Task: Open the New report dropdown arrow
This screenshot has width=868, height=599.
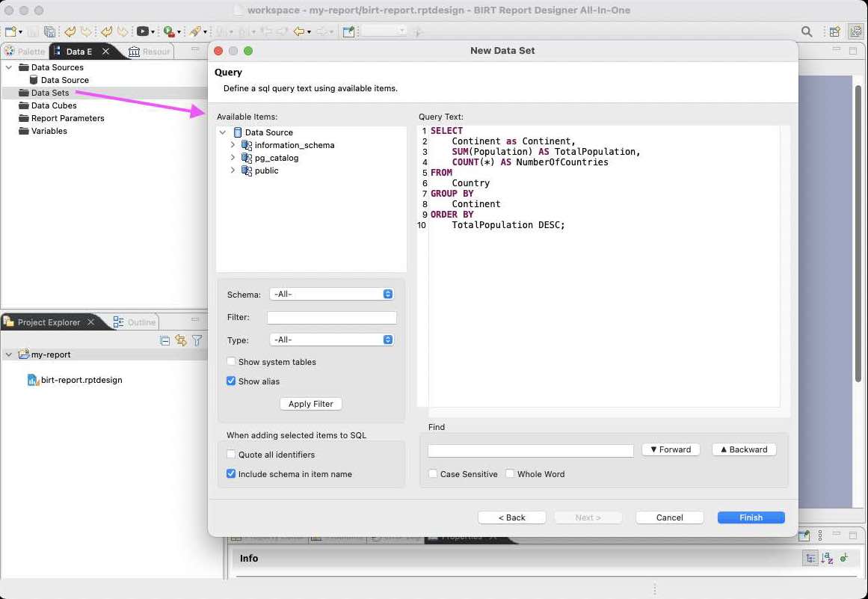Action: [x=20, y=32]
